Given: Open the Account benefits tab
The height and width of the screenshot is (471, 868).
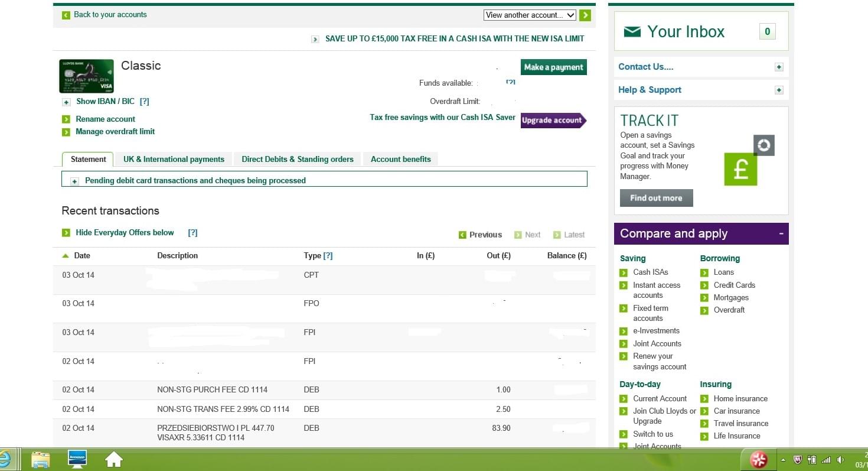Looking at the screenshot, I should [400, 159].
